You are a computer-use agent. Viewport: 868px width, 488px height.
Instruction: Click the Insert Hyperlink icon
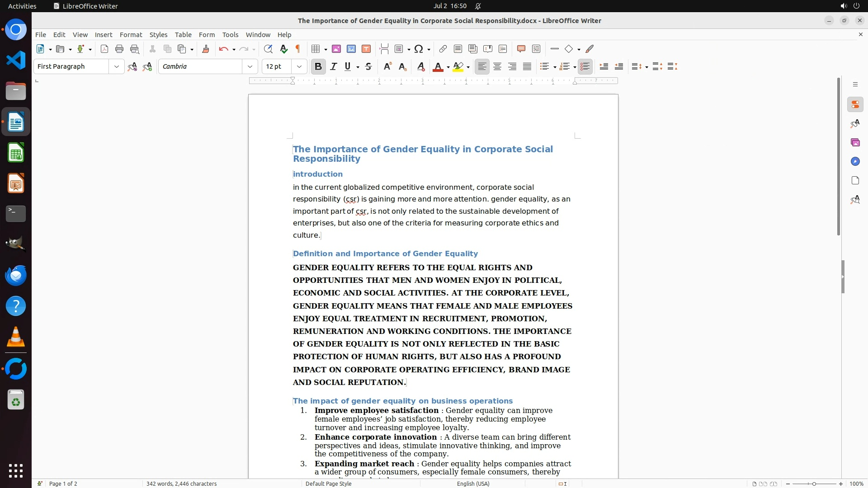[443, 49]
